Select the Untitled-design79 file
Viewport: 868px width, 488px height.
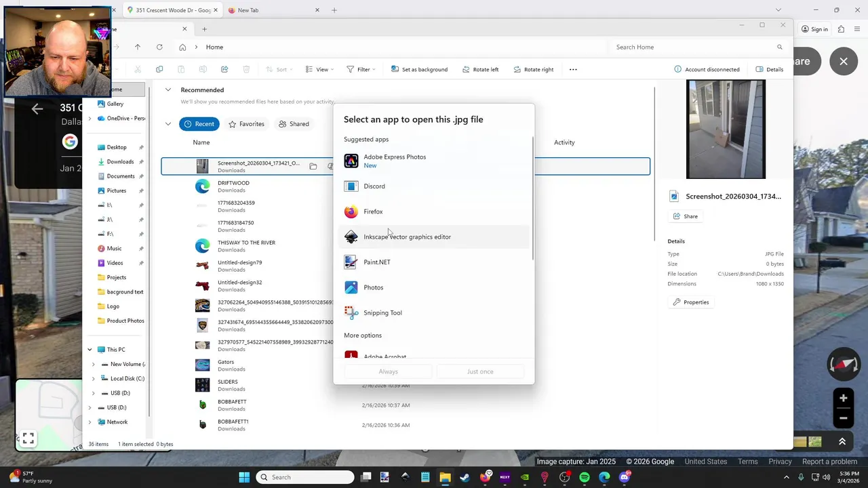click(406, 266)
